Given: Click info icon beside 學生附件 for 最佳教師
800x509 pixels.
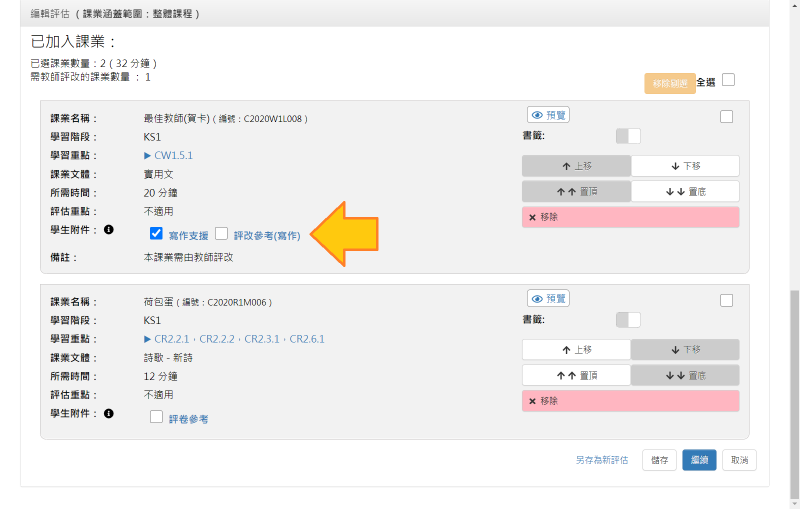Looking at the screenshot, I should click(x=109, y=230).
